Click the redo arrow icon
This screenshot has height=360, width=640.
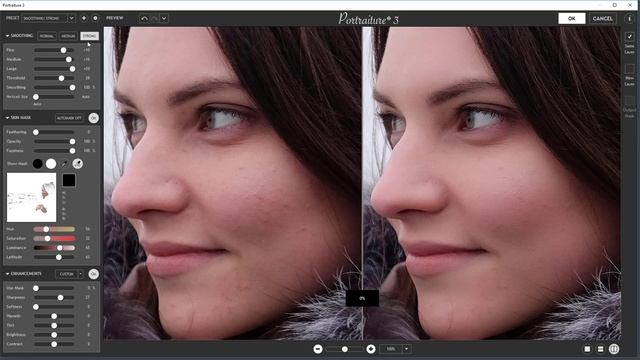(x=154, y=18)
